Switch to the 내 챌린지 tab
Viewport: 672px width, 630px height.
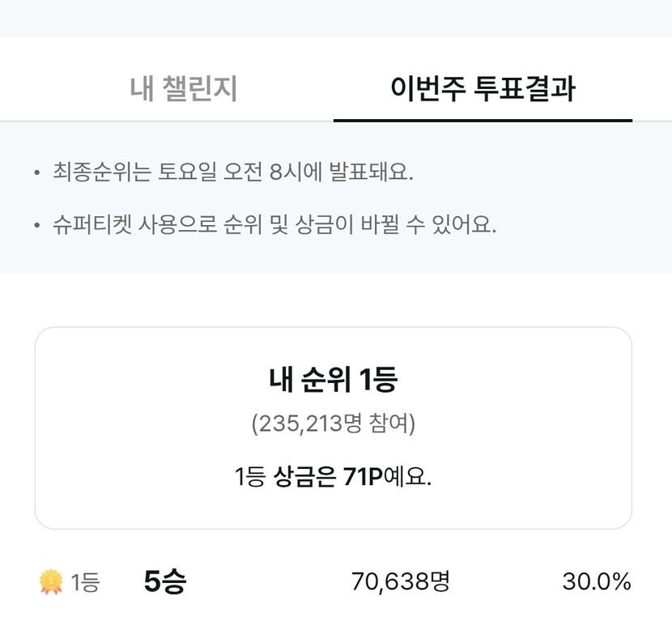[x=184, y=89]
